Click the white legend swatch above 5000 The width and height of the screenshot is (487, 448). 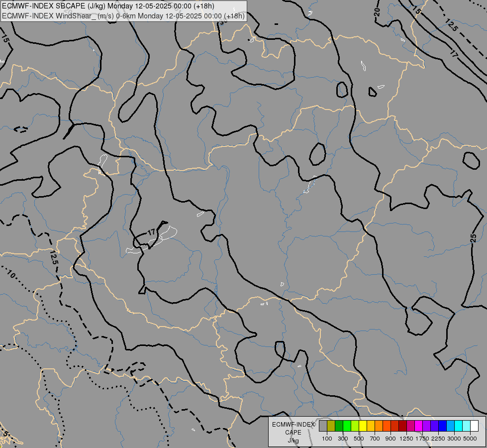click(x=474, y=426)
